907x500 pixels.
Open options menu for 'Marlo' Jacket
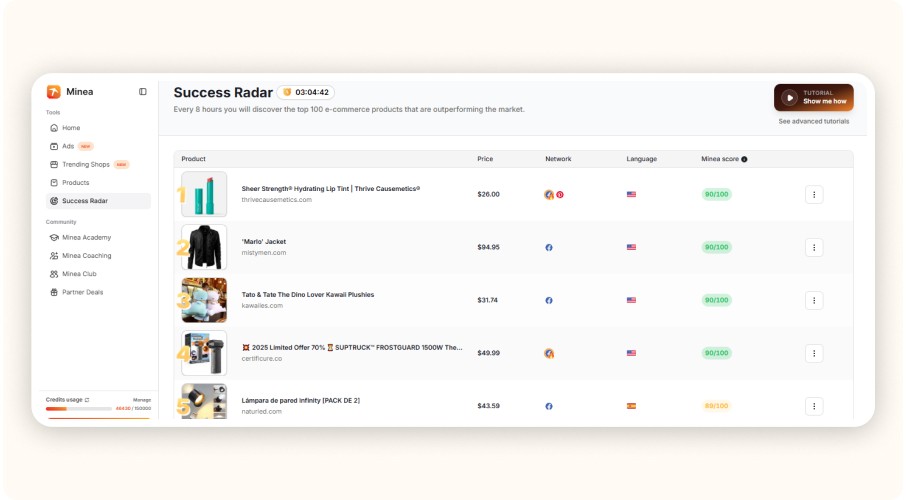coord(814,248)
